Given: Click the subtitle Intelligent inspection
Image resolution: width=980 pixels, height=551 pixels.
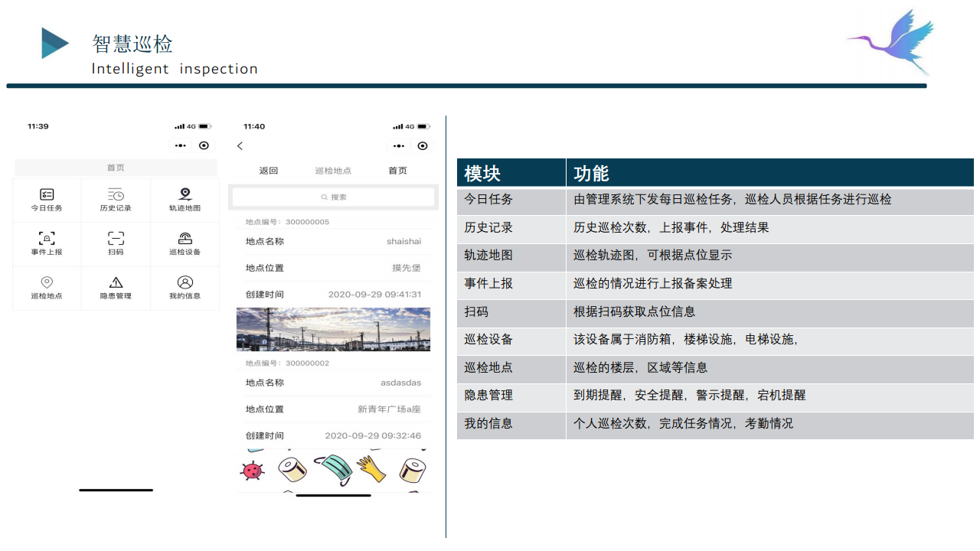Looking at the screenshot, I should pyautogui.click(x=175, y=69).
